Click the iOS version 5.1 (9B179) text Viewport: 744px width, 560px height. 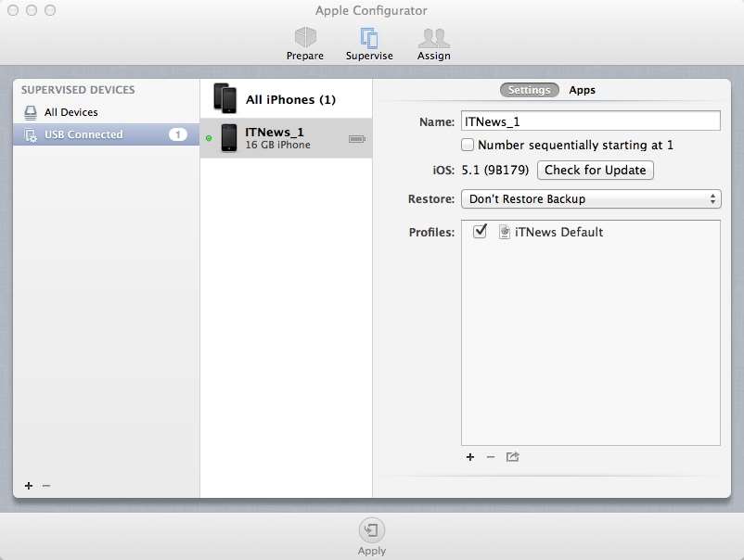(x=494, y=170)
